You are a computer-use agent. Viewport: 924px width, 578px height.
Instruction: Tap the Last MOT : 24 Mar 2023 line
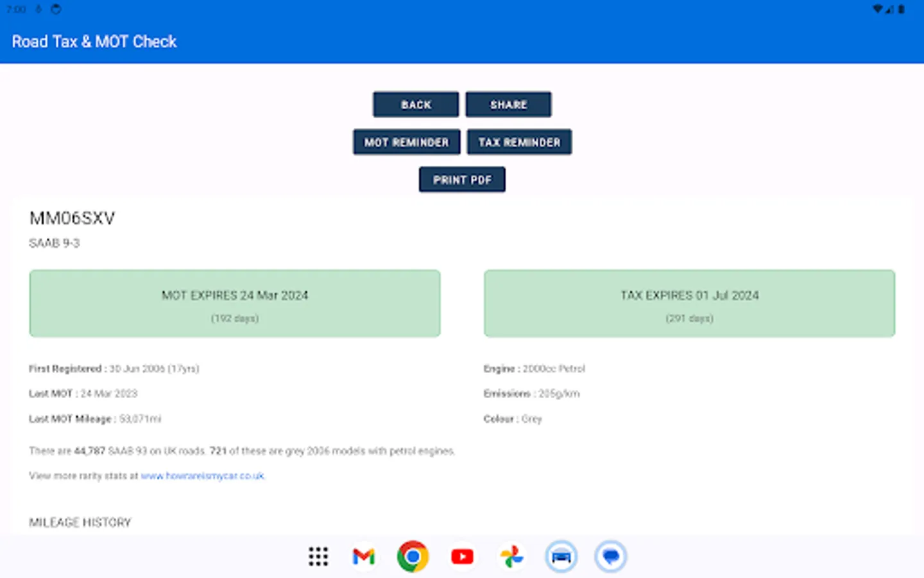tap(83, 394)
